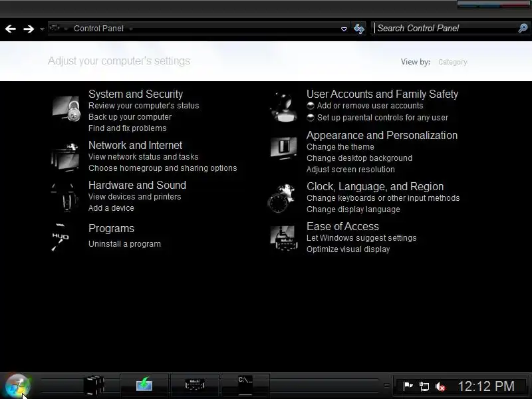This screenshot has width=532, height=399.
Task: Open the taskbar download folder icon
Action: click(x=144, y=384)
